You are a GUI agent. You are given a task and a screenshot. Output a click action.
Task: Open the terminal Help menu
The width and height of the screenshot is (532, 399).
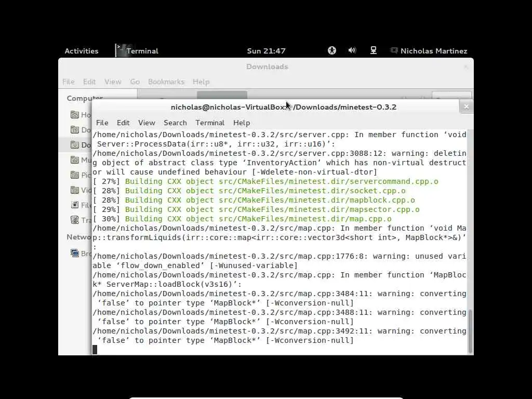242,123
